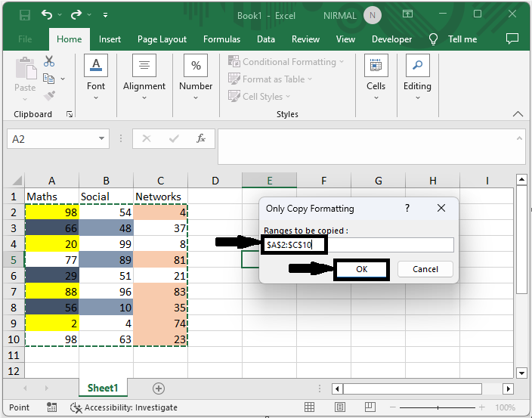Click the dialog help question mark
The height and width of the screenshot is (418, 532).
[x=407, y=208]
